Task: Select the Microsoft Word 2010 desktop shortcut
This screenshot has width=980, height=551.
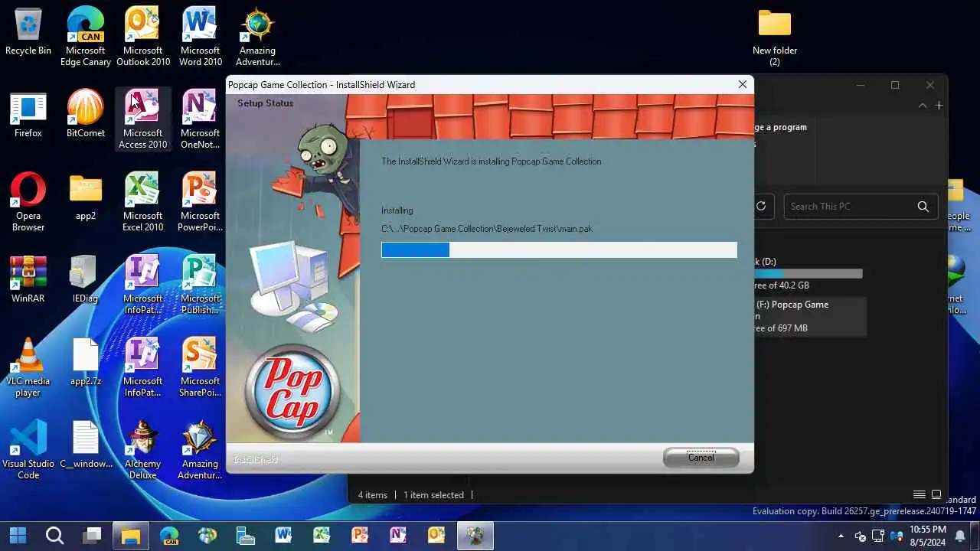Action: click(201, 37)
